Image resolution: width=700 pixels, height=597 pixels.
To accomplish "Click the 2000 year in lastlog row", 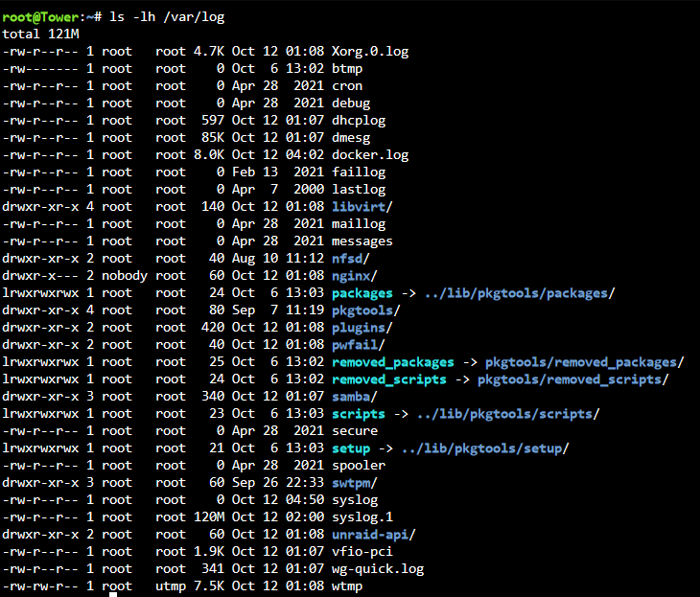I will pyautogui.click(x=309, y=190).
